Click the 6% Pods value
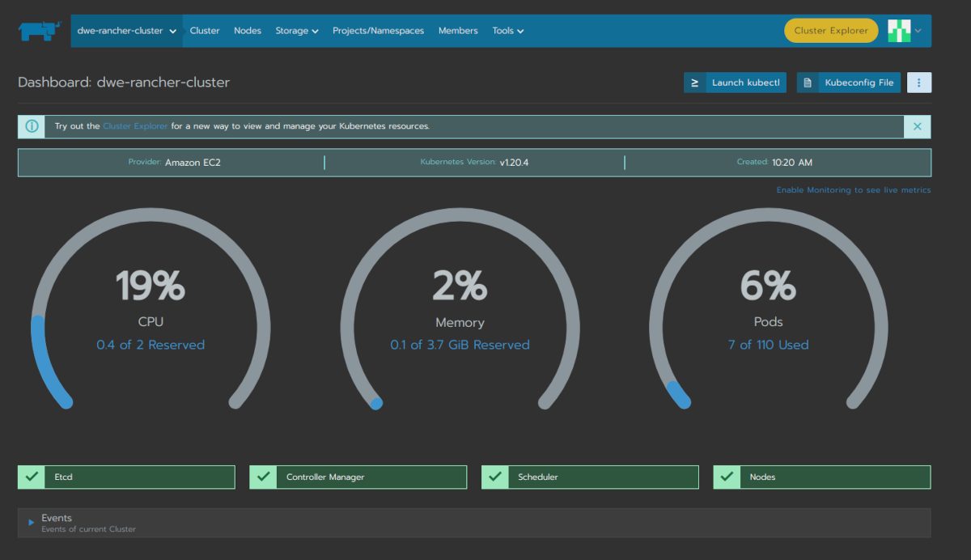The height and width of the screenshot is (560, 971). pos(769,286)
